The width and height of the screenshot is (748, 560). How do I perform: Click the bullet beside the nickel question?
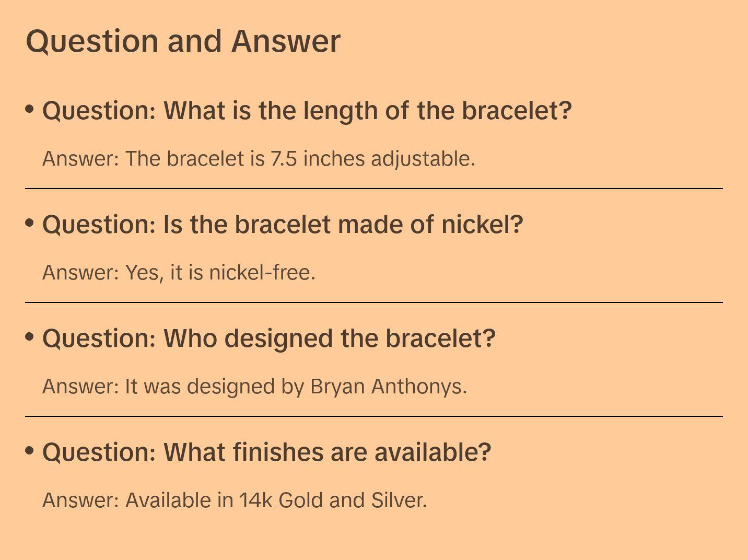pyautogui.click(x=30, y=223)
